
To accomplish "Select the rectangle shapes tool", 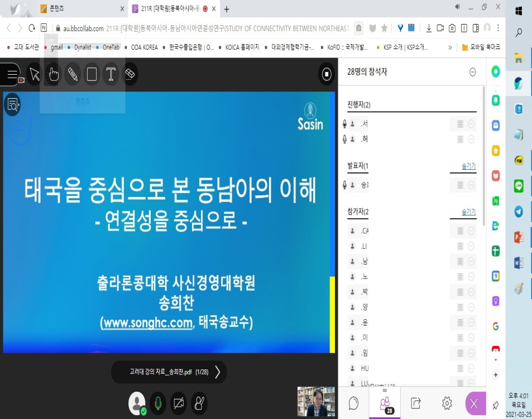I will [x=92, y=74].
